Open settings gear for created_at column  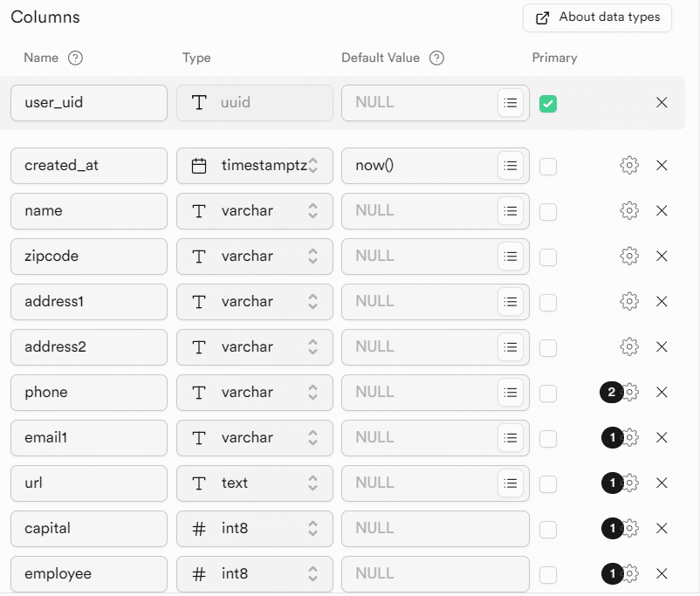[x=628, y=166]
